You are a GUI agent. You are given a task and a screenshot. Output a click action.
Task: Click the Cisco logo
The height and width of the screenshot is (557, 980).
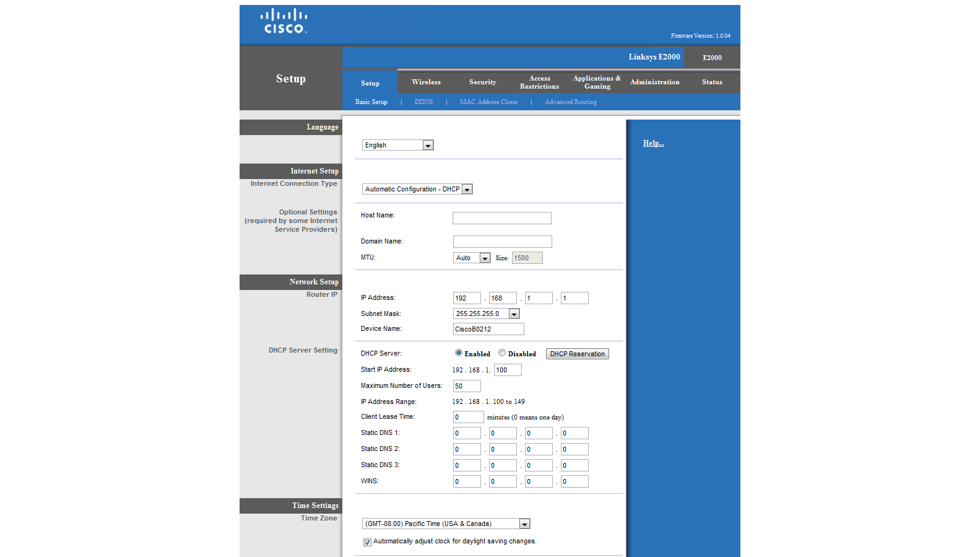coord(284,21)
